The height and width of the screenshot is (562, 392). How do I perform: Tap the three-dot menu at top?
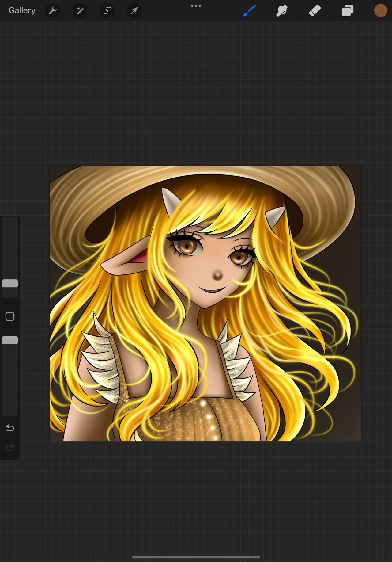tap(196, 6)
